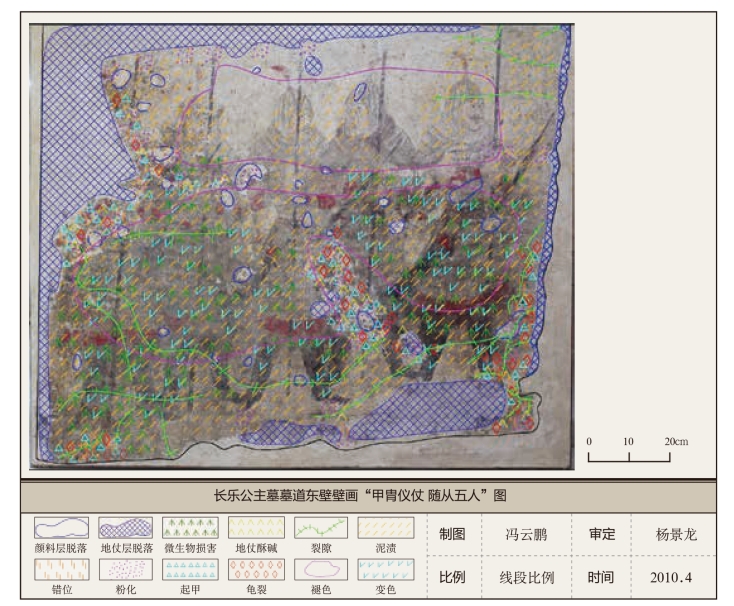Click the 粉化 dotted legend symbol
This screenshot has width=734, height=606.
125,569
